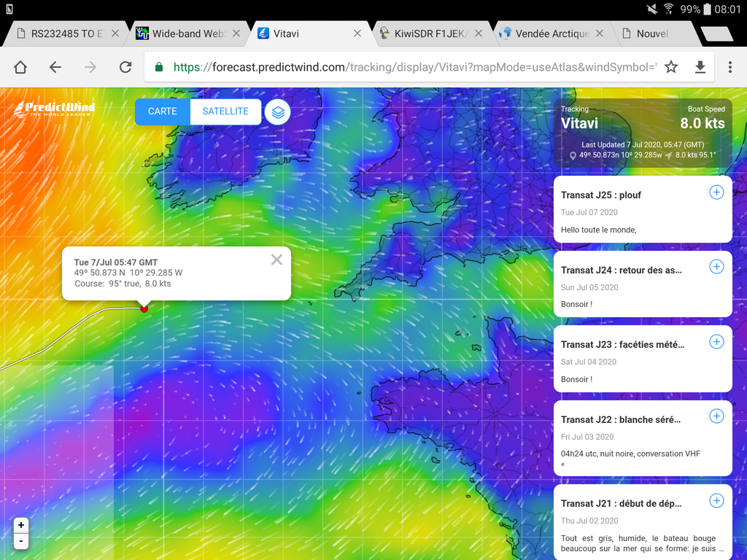Zoom out the map with minus button

tap(21, 541)
